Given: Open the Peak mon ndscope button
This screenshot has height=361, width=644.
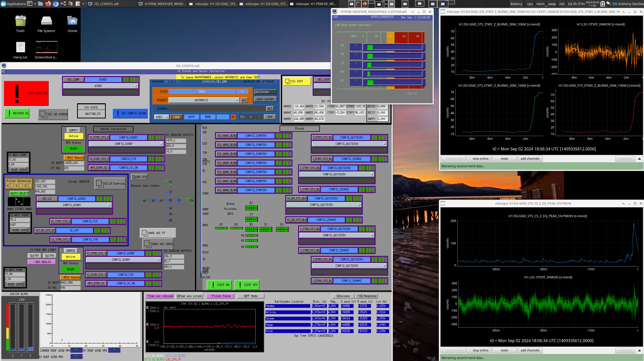Looking at the screenshot, I should point(160,296).
